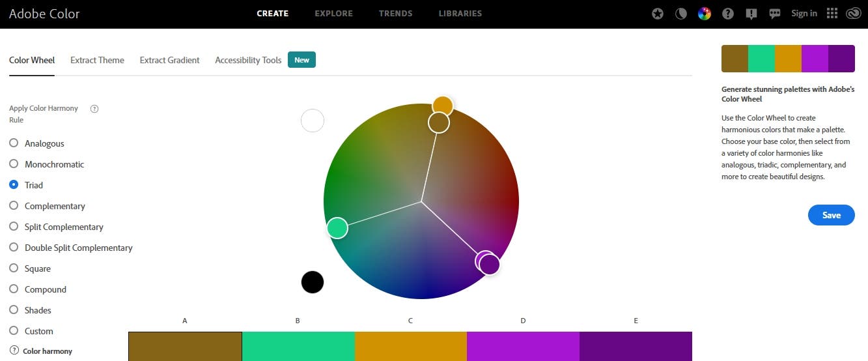The width and height of the screenshot is (868, 361).
Task: Open the LIBRARIES section
Action: coord(460,14)
